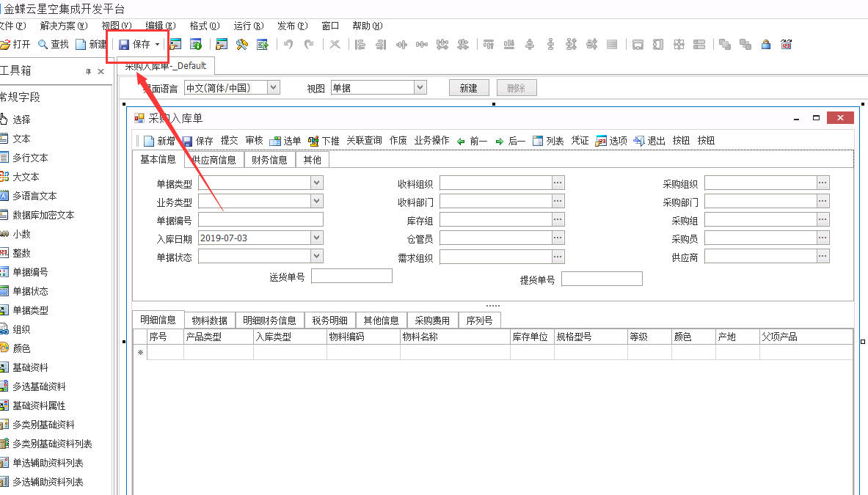868x495 pixels.
Task: Click the redo arrow icon in toolbar
Action: tap(309, 44)
